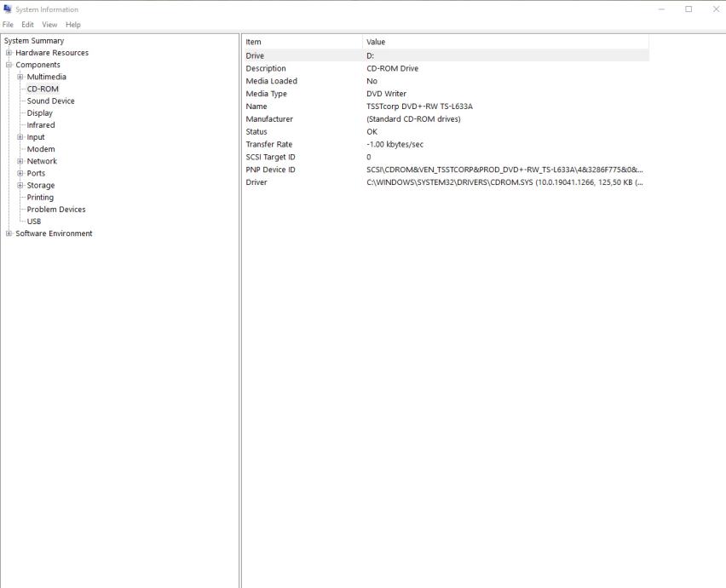This screenshot has height=588, width=726.
Task: Select the PNP Device ID row label
Action: 270,170
